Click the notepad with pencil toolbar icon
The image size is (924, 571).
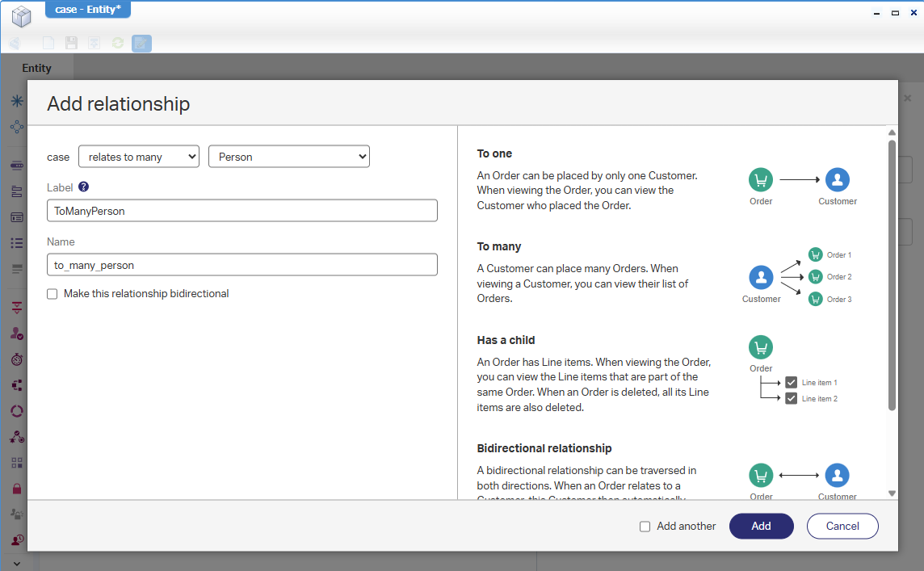pyautogui.click(x=141, y=44)
